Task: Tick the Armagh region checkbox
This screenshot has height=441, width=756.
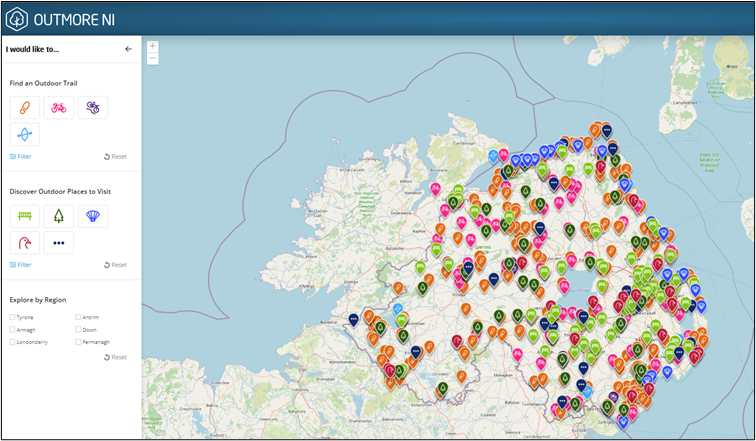Action: point(12,330)
